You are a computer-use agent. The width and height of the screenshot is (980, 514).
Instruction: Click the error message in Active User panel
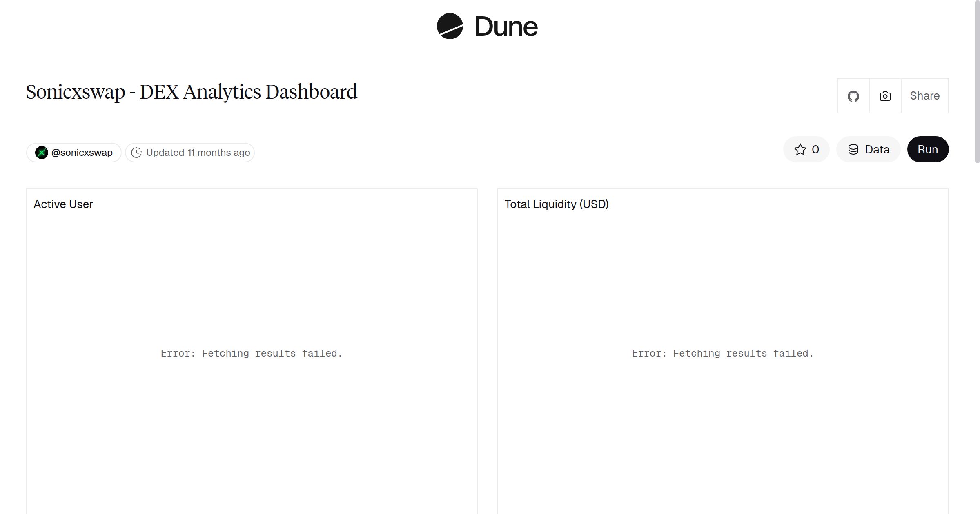coord(252,353)
